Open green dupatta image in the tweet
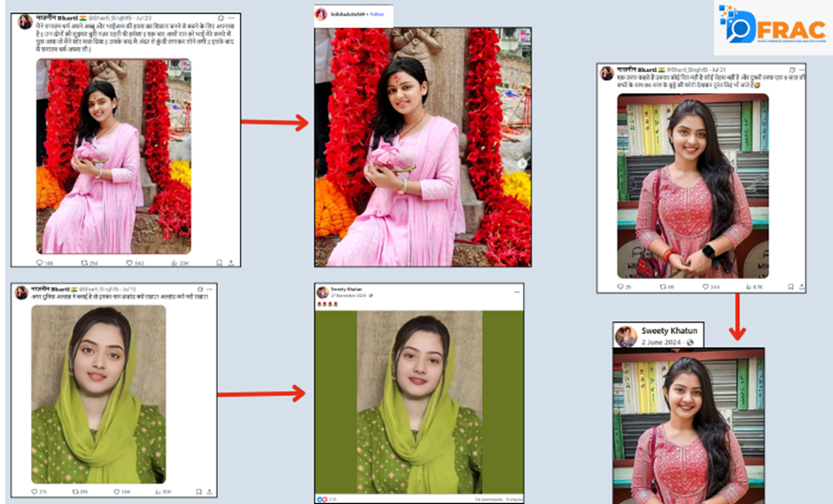Screen dimensions: 833x504 point(98,393)
